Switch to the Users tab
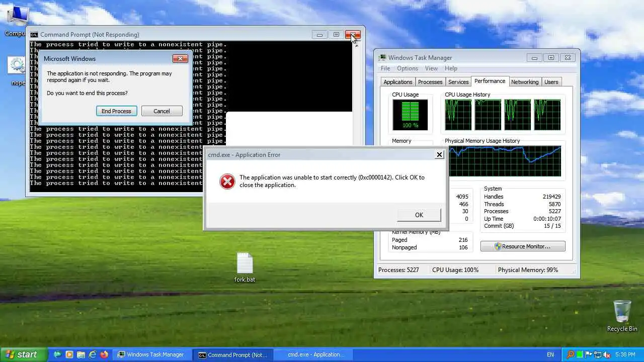Image resolution: width=644 pixels, height=362 pixels. [551, 82]
